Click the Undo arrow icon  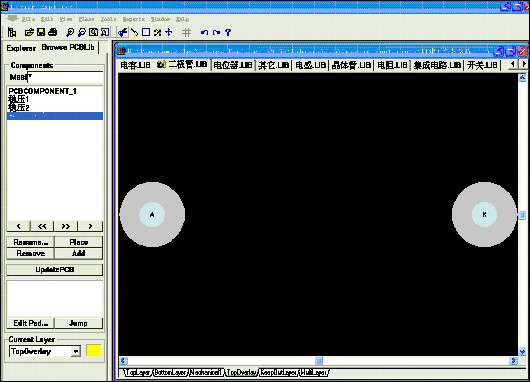pyautogui.click(x=204, y=32)
